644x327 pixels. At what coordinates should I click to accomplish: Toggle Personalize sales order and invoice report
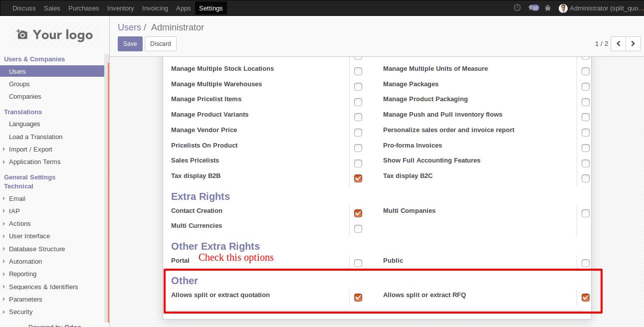point(586,133)
